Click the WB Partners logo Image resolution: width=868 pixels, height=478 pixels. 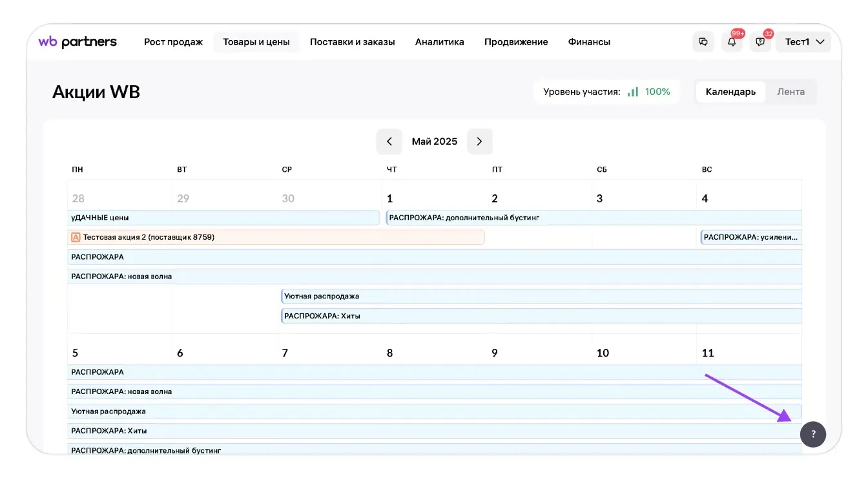[77, 42]
